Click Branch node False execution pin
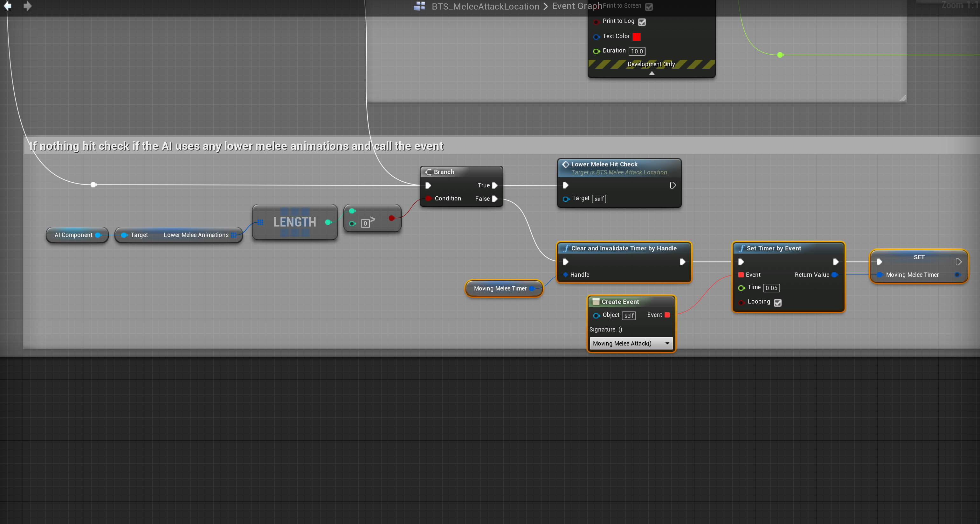 point(494,199)
